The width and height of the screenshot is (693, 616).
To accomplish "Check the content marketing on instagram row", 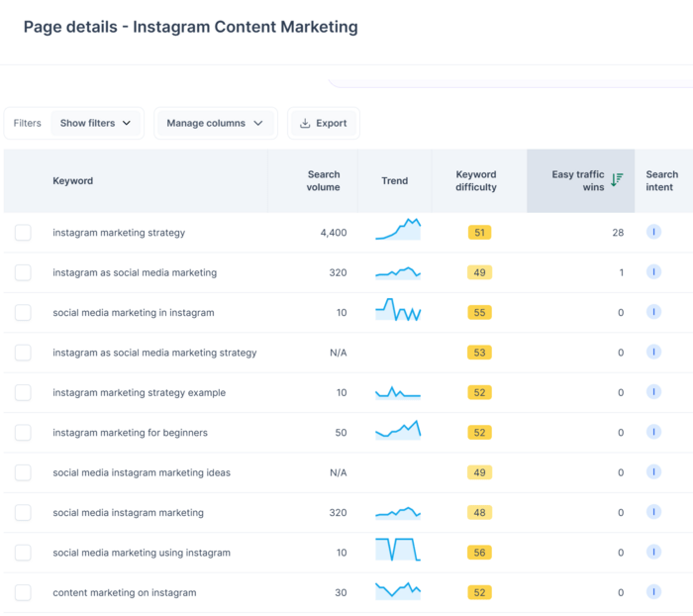I will coord(23,593).
